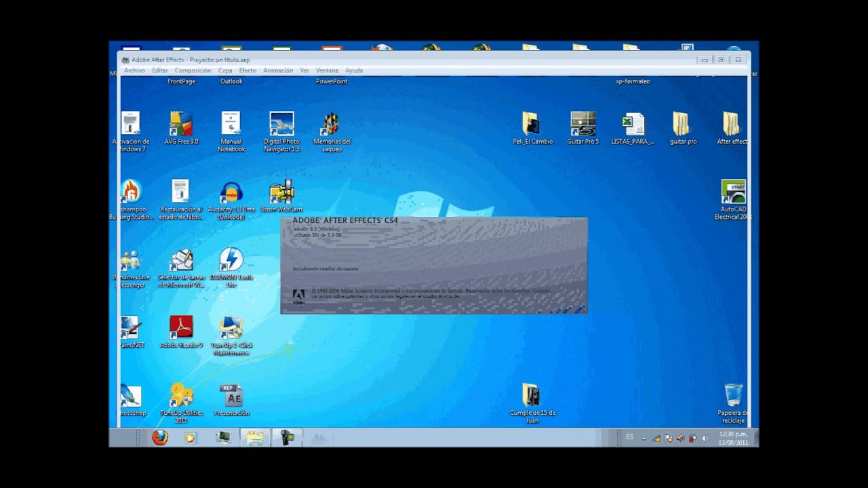Select the Restauración al estado de fábrica icon
The width and height of the screenshot is (868, 488).
pyautogui.click(x=180, y=199)
